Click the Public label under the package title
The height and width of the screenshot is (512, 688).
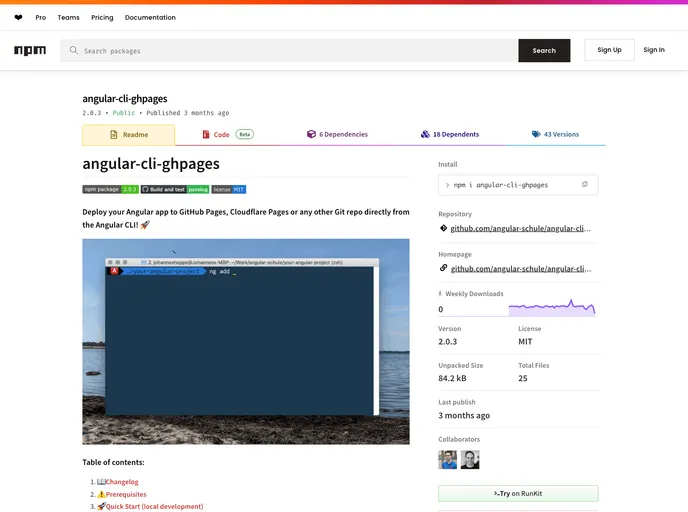click(124, 113)
